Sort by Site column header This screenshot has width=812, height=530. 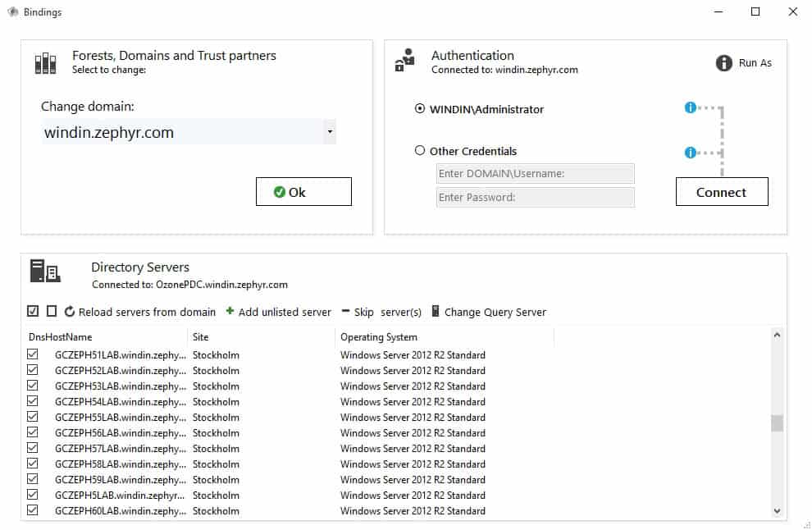click(200, 337)
